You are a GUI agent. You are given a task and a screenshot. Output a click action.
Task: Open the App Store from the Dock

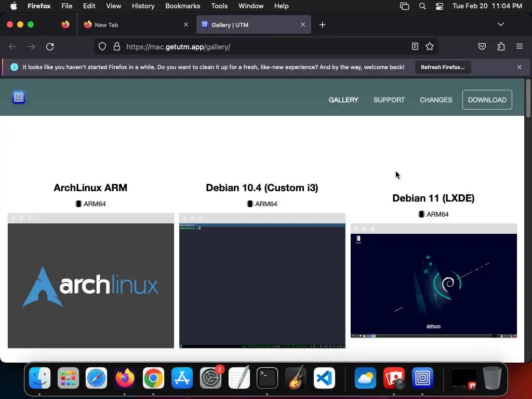pos(182,378)
